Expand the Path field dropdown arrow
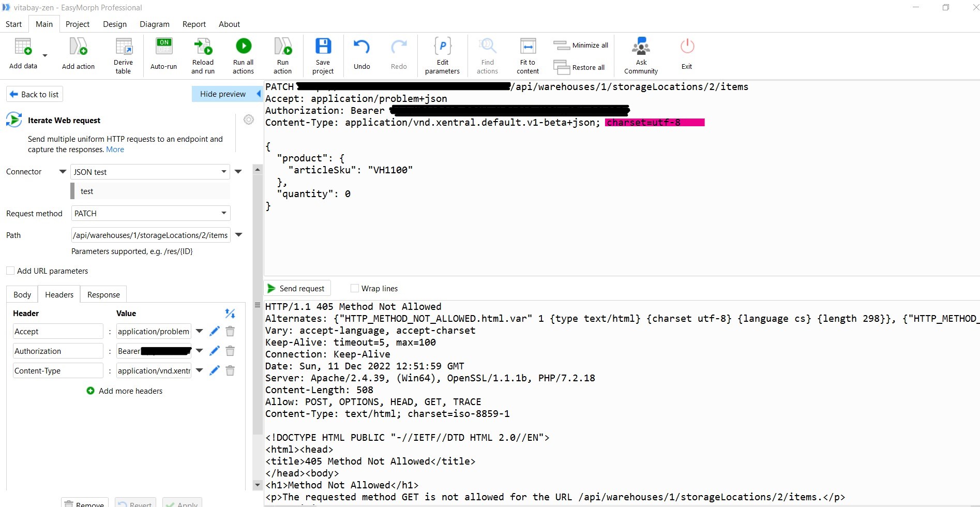Screen dimensions: 980x507 239,235
